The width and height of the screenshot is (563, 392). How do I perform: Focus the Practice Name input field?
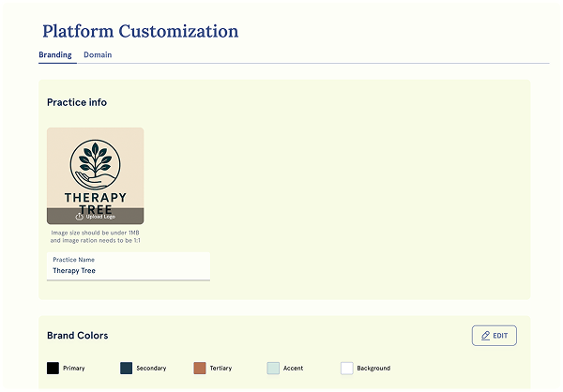(128, 271)
